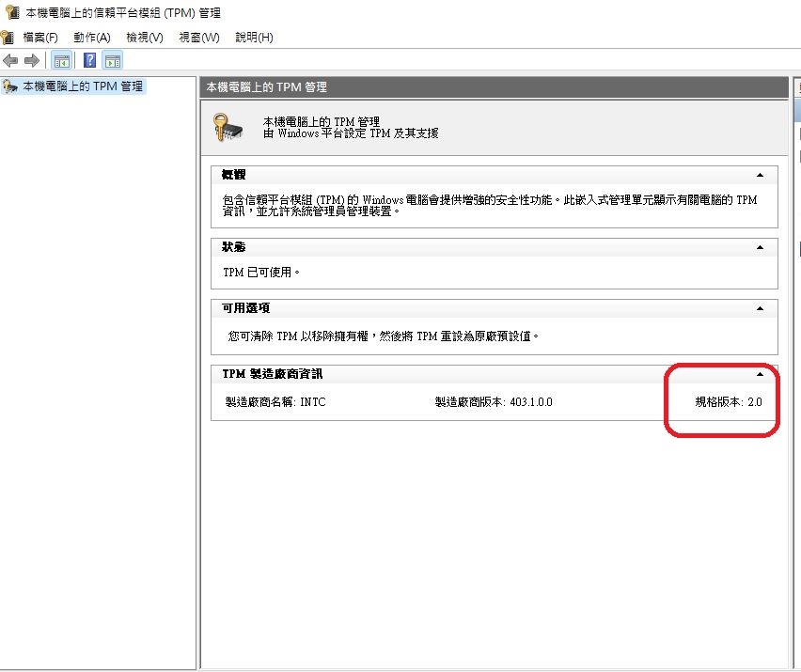This screenshot has height=672, width=801.
Task: Click the 製造廠商版本: 403.1.0.0 text
Action: (494, 402)
